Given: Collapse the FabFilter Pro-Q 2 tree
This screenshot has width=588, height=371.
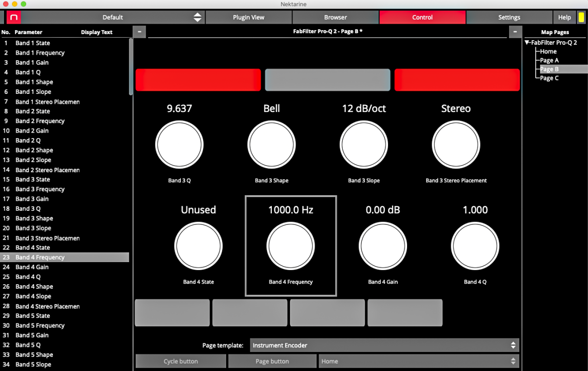Looking at the screenshot, I should click(527, 42).
